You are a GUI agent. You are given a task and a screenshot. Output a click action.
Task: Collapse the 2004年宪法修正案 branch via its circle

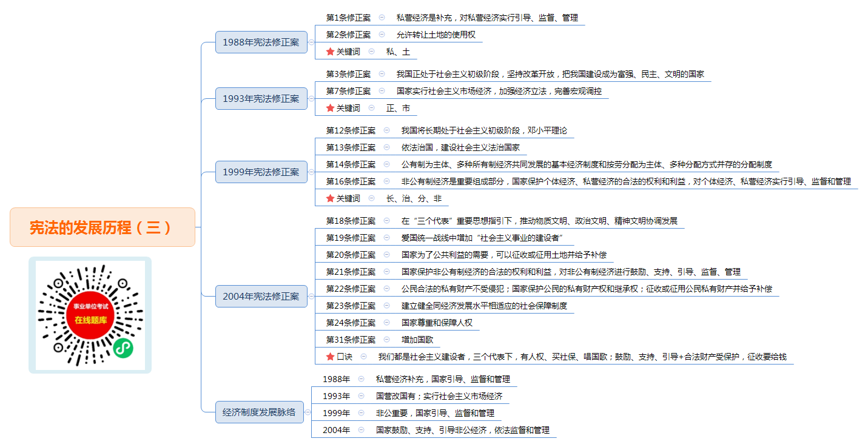[x=311, y=297]
